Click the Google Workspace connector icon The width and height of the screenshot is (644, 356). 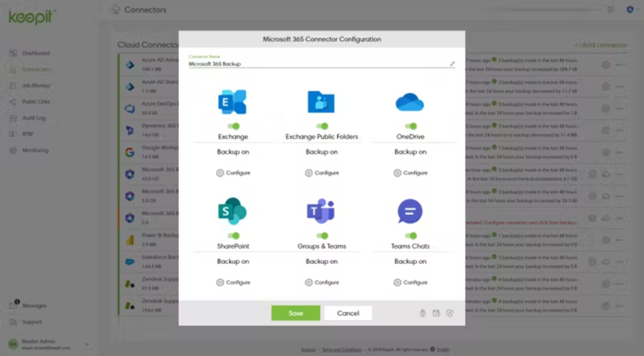click(x=130, y=152)
